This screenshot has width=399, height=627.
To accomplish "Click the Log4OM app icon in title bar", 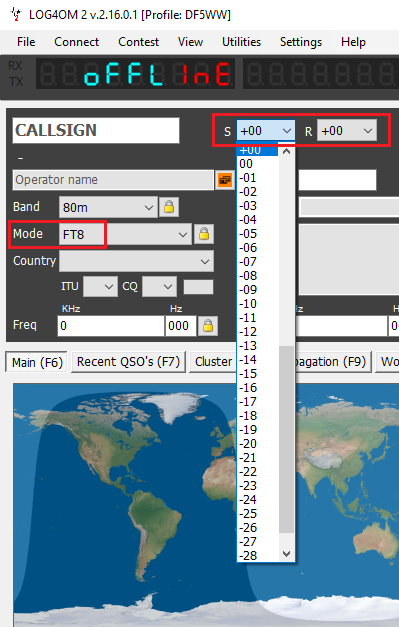I will click(x=15, y=14).
